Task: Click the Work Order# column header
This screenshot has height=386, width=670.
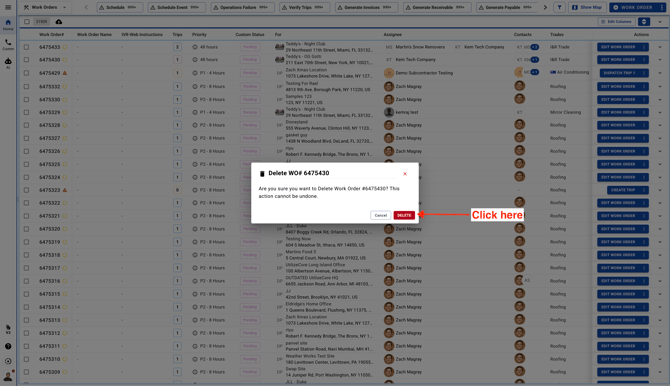Action: pos(51,35)
